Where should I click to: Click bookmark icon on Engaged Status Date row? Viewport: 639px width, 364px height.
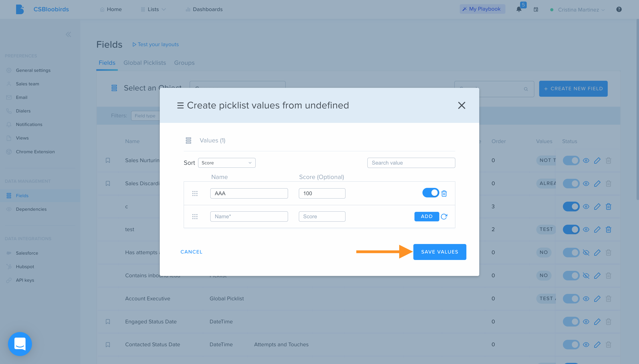[108, 321]
